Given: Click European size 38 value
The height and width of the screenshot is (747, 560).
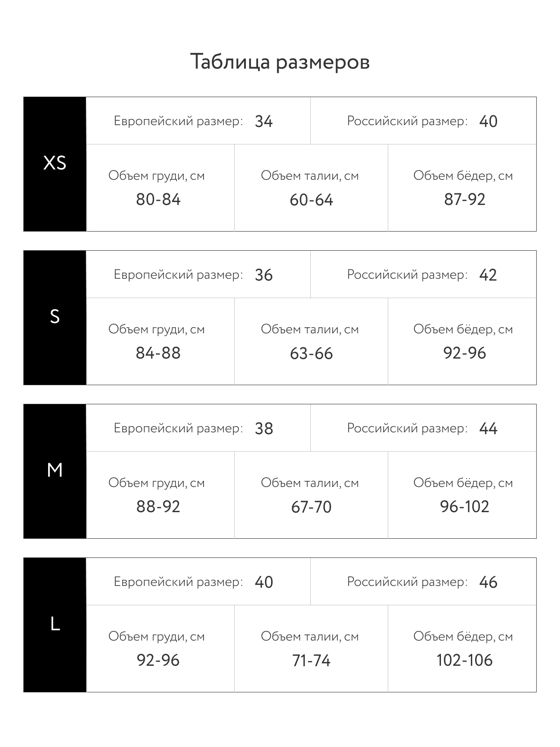Looking at the screenshot, I should point(264,429).
